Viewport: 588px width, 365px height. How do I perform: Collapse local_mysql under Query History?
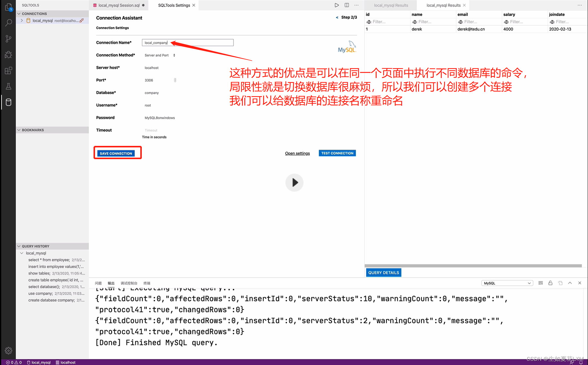22,253
